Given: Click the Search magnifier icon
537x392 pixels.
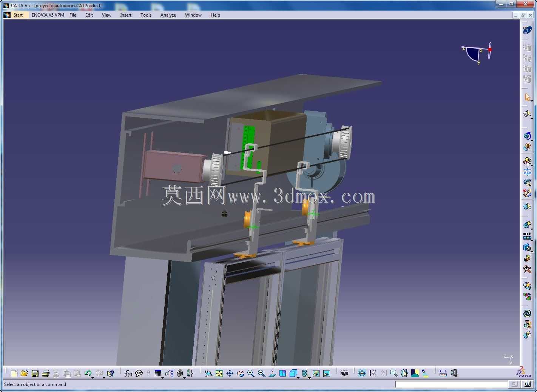Looking at the screenshot, I should click(x=393, y=374).
